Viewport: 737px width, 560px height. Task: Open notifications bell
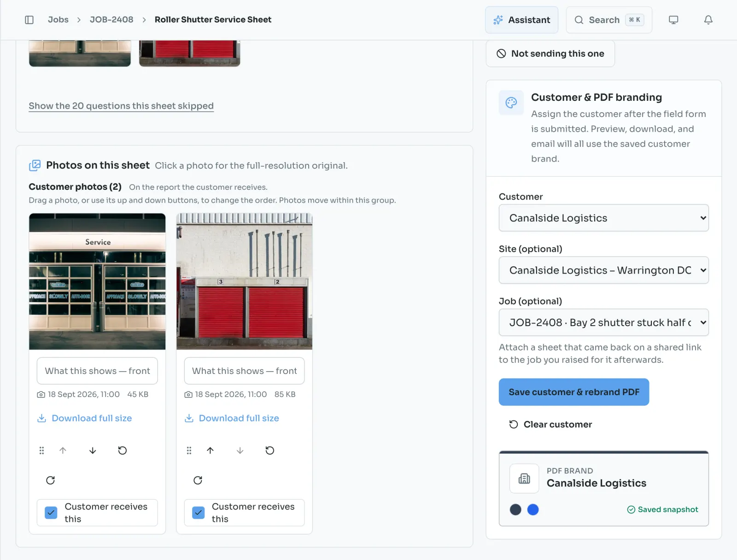pyautogui.click(x=708, y=20)
